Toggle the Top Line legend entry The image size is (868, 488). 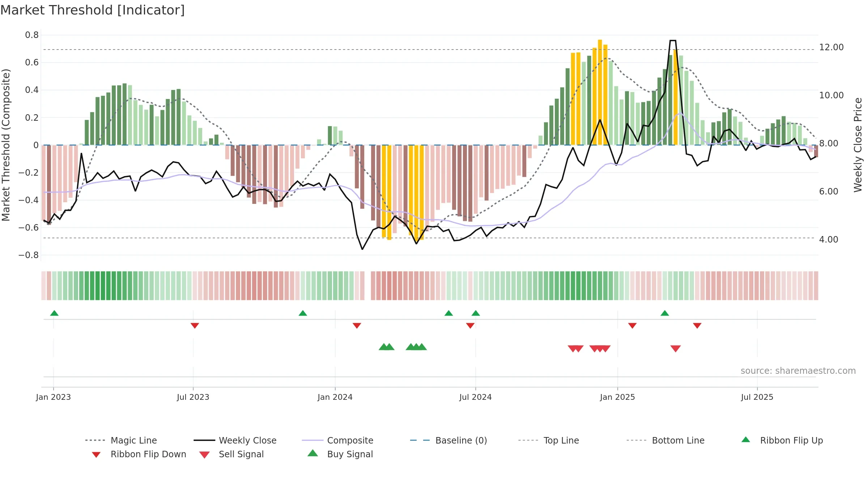click(x=548, y=440)
